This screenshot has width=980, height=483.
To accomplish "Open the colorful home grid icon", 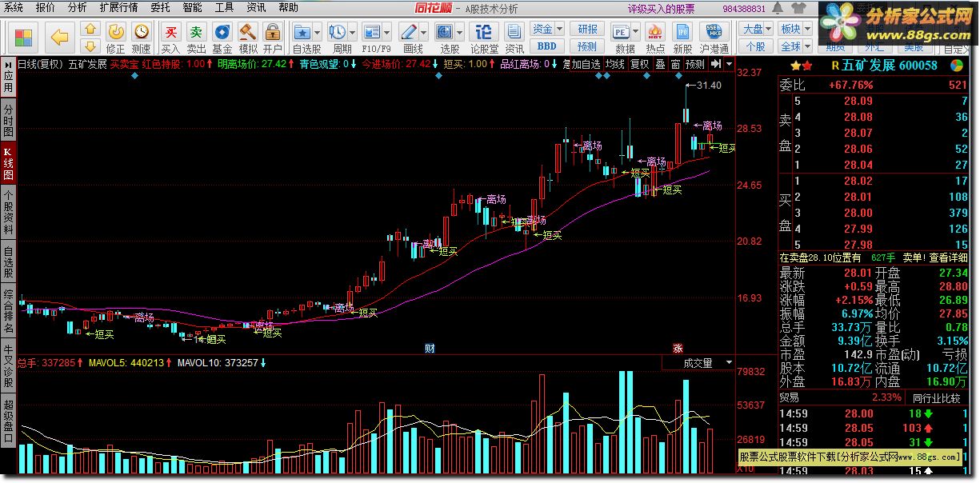I will pos(24,38).
